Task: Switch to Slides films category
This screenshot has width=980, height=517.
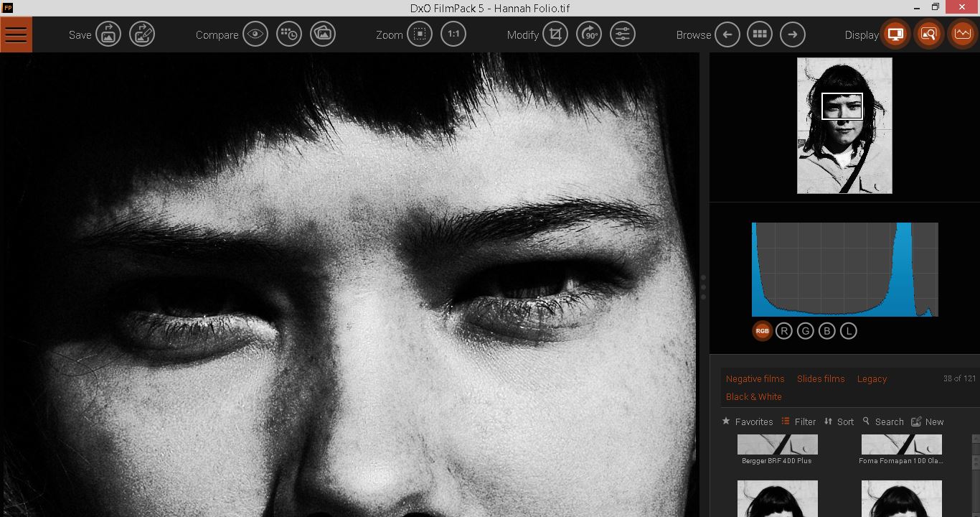Action: pyautogui.click(x=821, y=378)
